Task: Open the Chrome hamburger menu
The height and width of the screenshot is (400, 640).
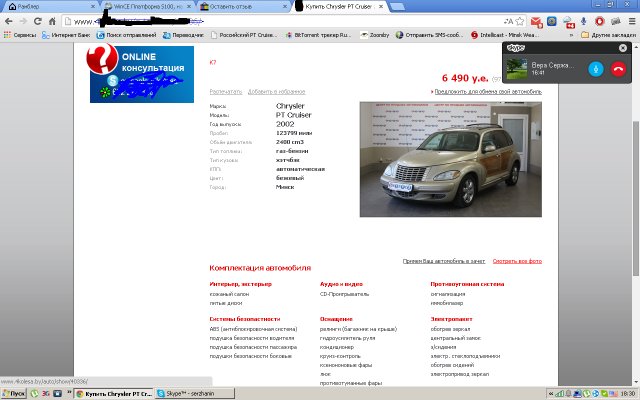Action: [x=631, y=21]
